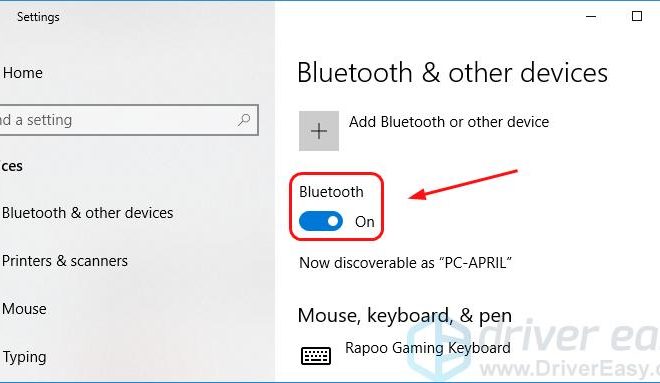Click the plus icon to add a device
Viewport: 660px width, 383px height.
coord(319,131)
